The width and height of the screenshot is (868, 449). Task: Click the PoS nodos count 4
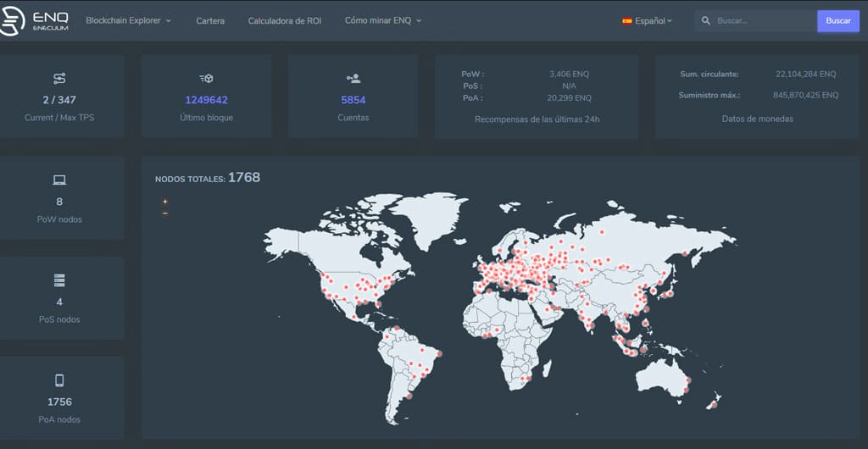(59, 302)
